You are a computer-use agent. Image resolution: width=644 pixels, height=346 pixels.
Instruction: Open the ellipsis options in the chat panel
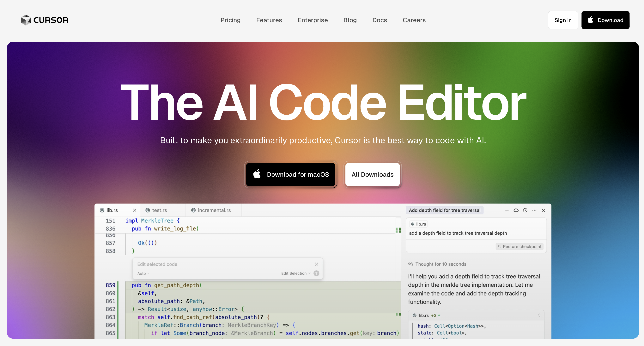point(534,210)
